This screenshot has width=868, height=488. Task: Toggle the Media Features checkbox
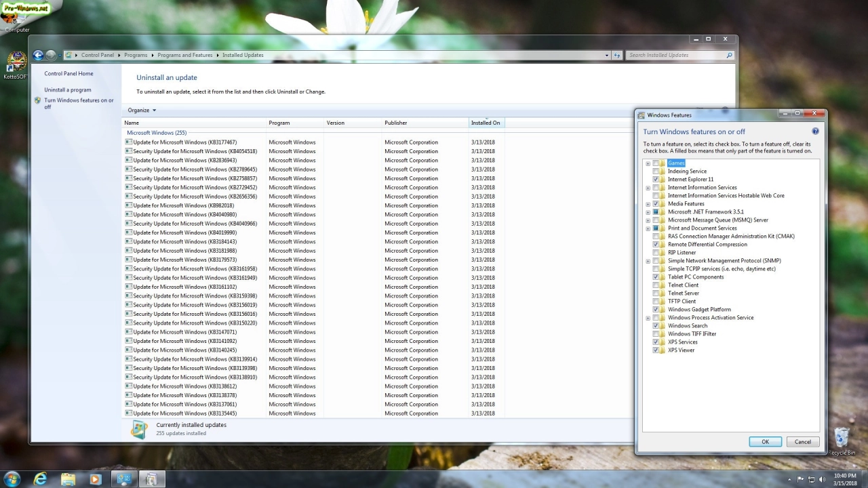coord(655,204)
